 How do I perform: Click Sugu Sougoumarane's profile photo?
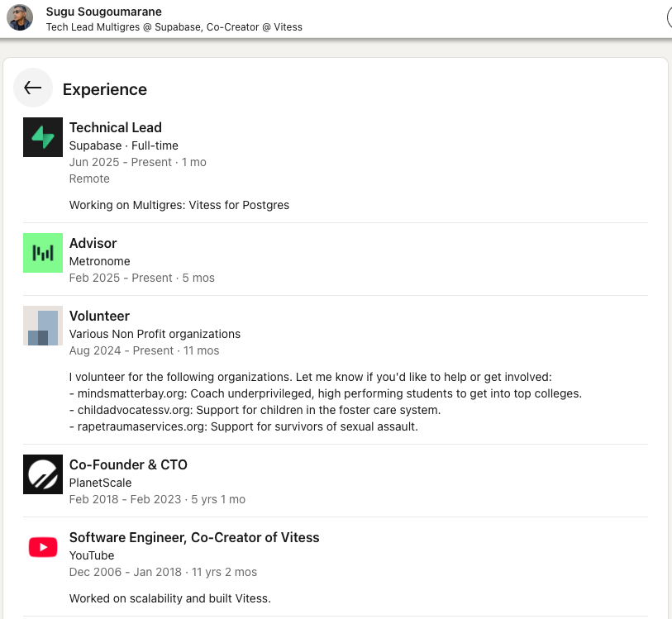[x=20, y=17]
